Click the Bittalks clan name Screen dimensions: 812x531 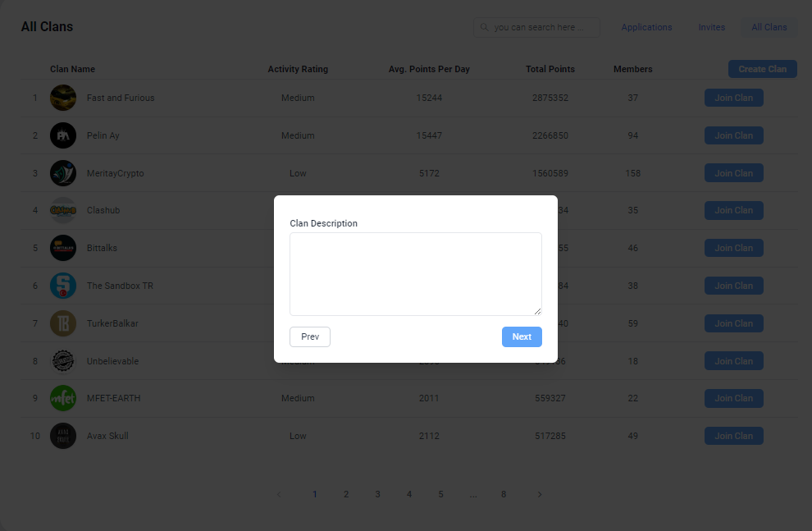(x=102, y=248)
